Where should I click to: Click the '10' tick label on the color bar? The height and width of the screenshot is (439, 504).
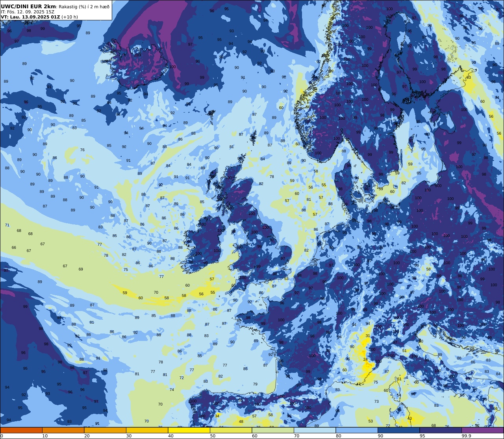tap(45, 436)
